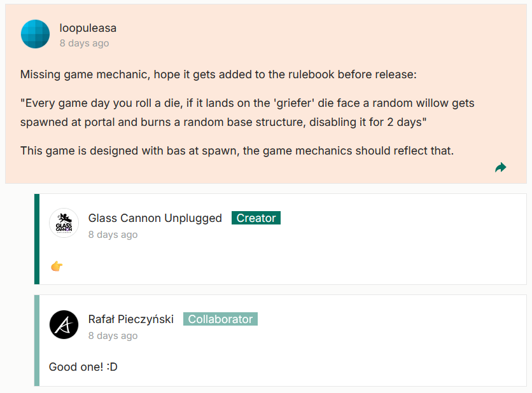
Task: Click the Glass Cannon Unplugged logo avatar
Action: point(64,223)
